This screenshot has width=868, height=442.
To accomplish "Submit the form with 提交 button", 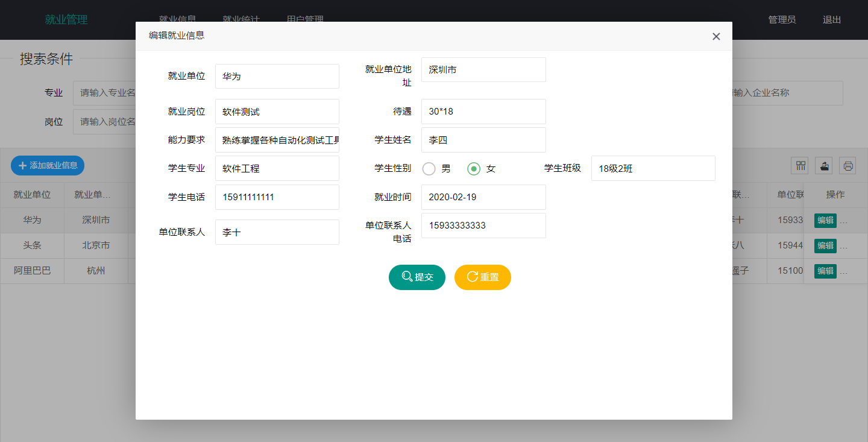I will pyautogui.click(x=417, y=277).
